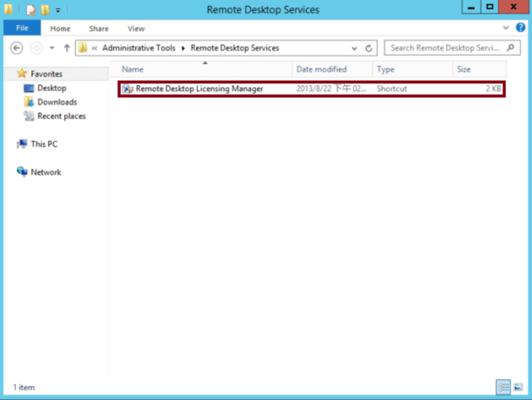The width and height of the screenshot is (532, 400).
Task: Switch to large icons view button
Action: coord(518,387)
